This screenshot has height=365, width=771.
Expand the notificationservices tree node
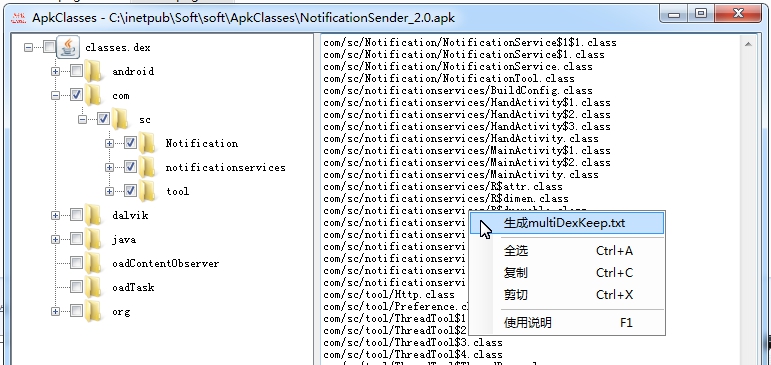coord(109,167)
